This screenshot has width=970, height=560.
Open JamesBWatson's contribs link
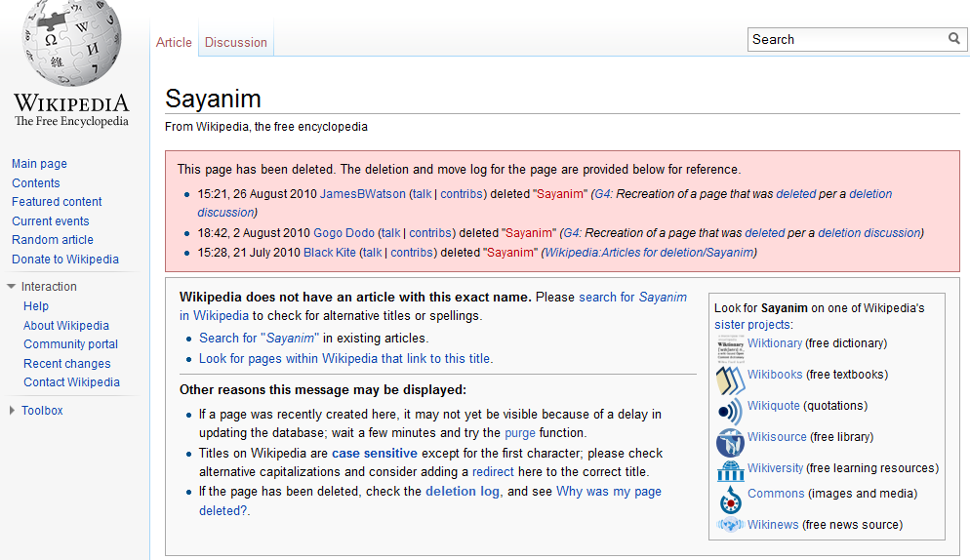(462, 194)
